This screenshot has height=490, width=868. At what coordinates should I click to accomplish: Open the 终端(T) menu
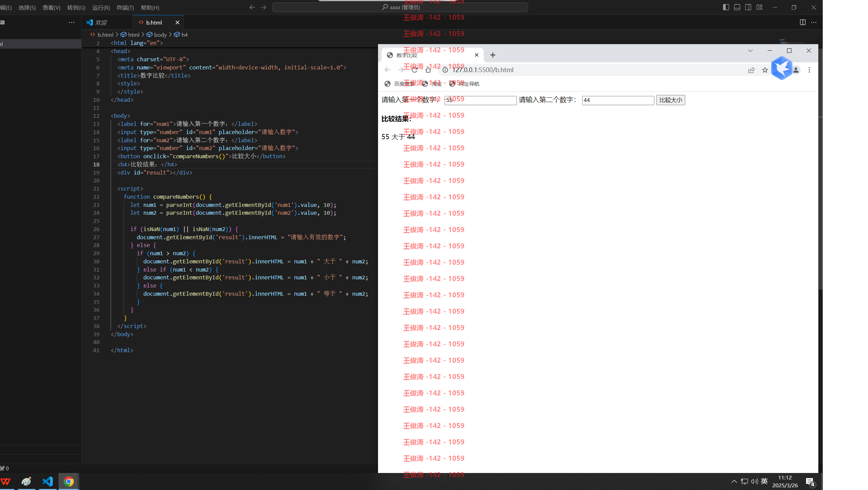[125, 7]
